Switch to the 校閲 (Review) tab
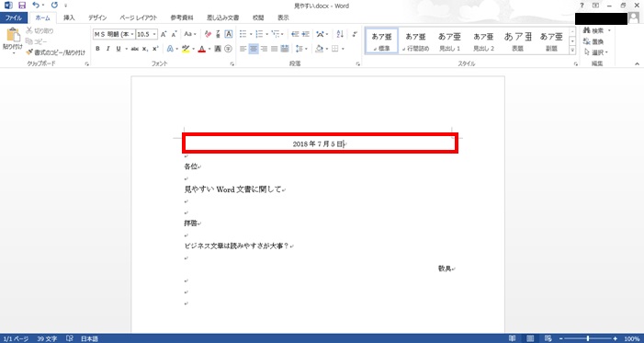This screenshot has width=644, height=343. tap(258, 18)
